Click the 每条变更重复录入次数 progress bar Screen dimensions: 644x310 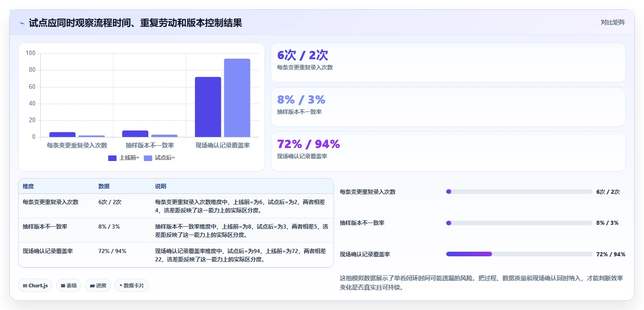[x=519, y=192]
